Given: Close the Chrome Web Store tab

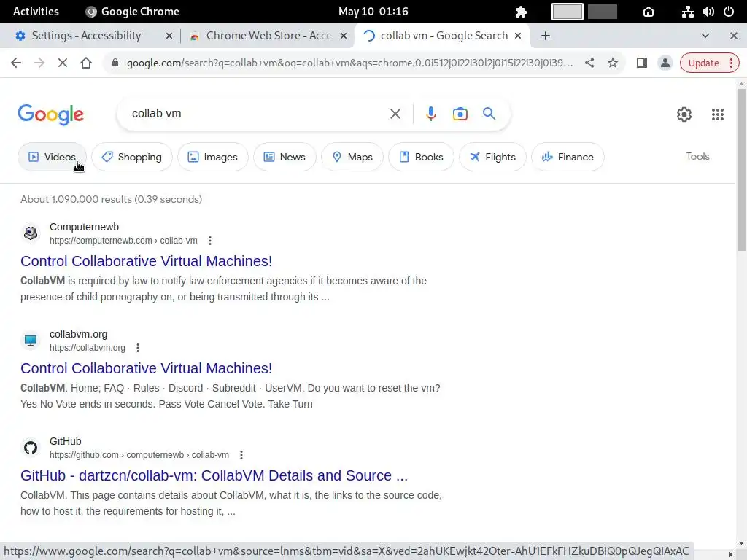Looking at the screenshot, I should click(x=344, y=36).
